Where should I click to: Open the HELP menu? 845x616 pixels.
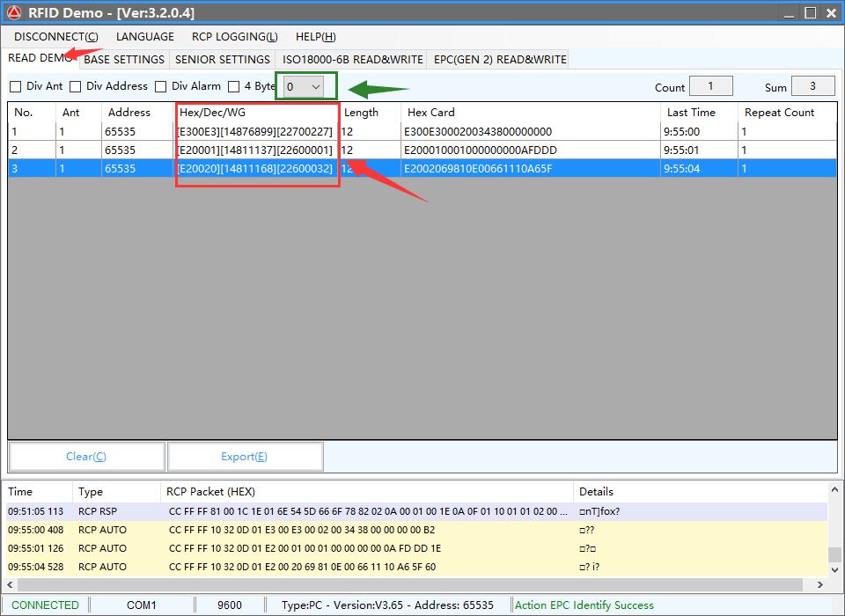click(x=316, y=36)
